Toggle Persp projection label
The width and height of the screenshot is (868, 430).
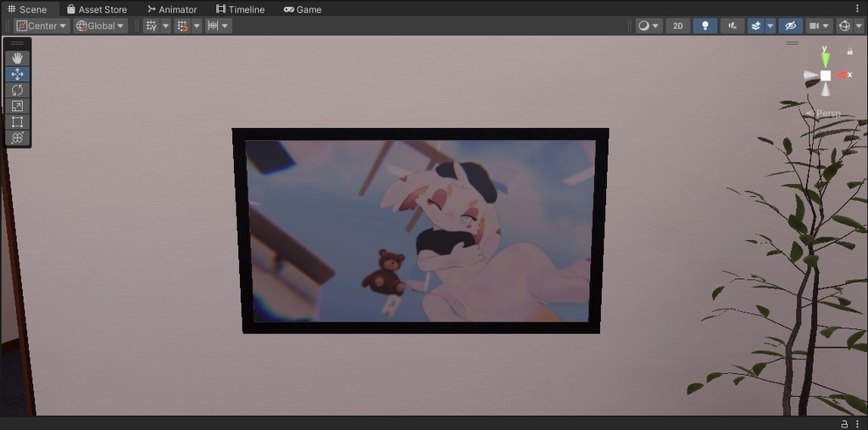(x=824, y=113)
